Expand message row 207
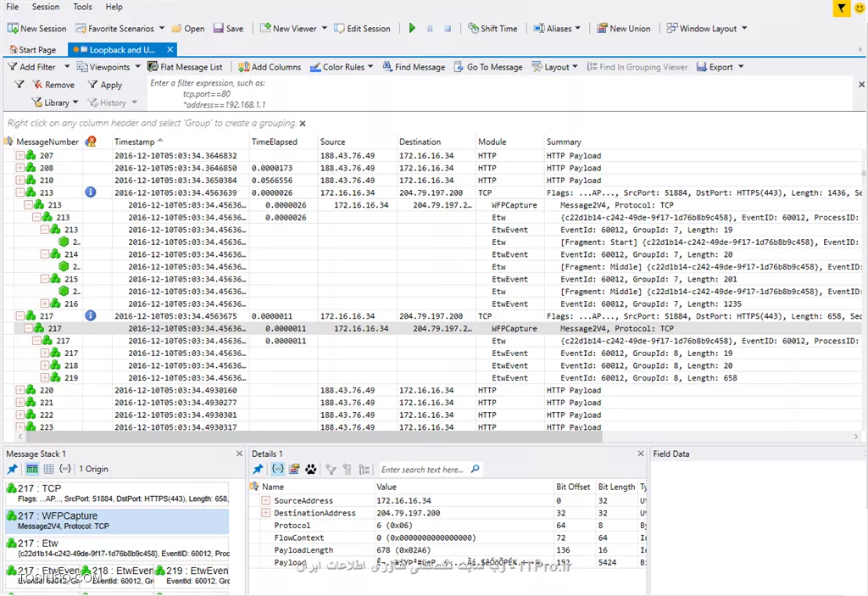868x596 pixels. pos(20,156)
